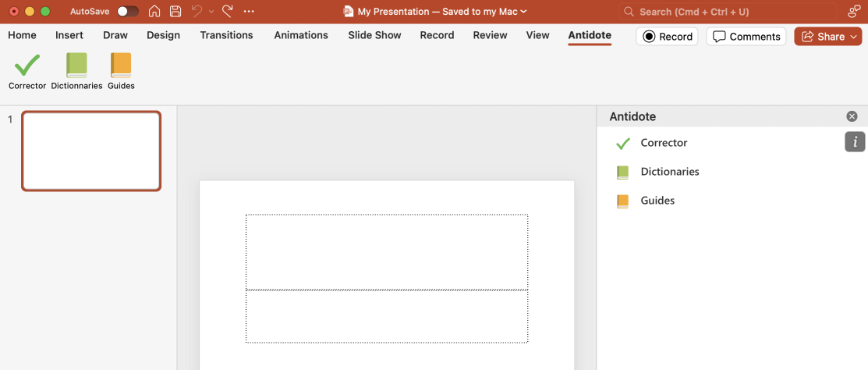868x370 pixels.
Task: Switch to the Design tab
Action: pos(163,35)
